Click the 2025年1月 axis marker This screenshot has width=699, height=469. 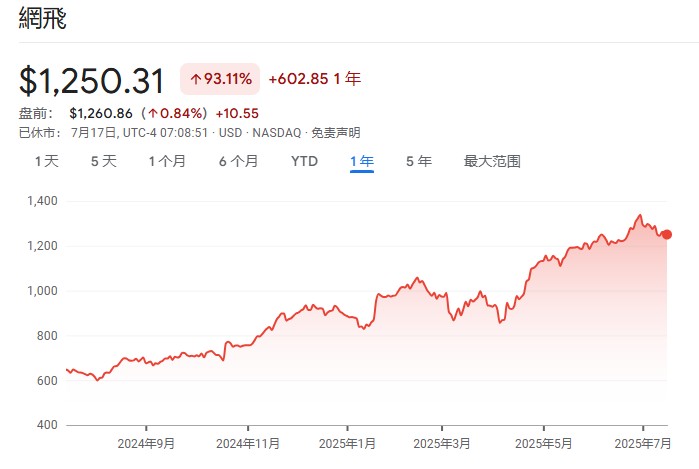[x=347, y=444]
